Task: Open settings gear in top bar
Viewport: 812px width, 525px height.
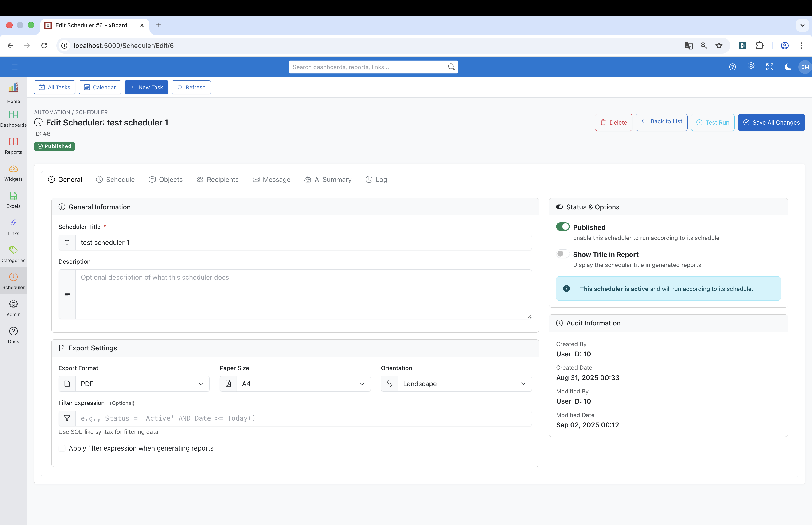Action: tap(751, 66)
